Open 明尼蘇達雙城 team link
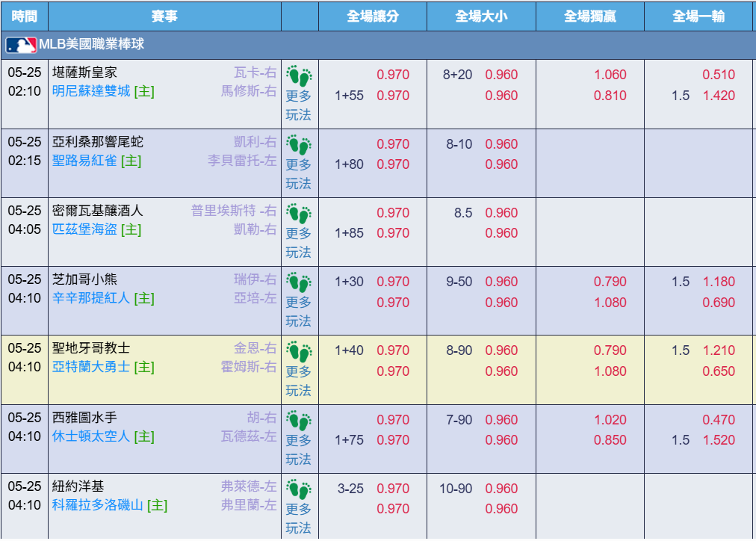Screen dimensions: 756x541 pyautogui.click(x=91, y=91)
